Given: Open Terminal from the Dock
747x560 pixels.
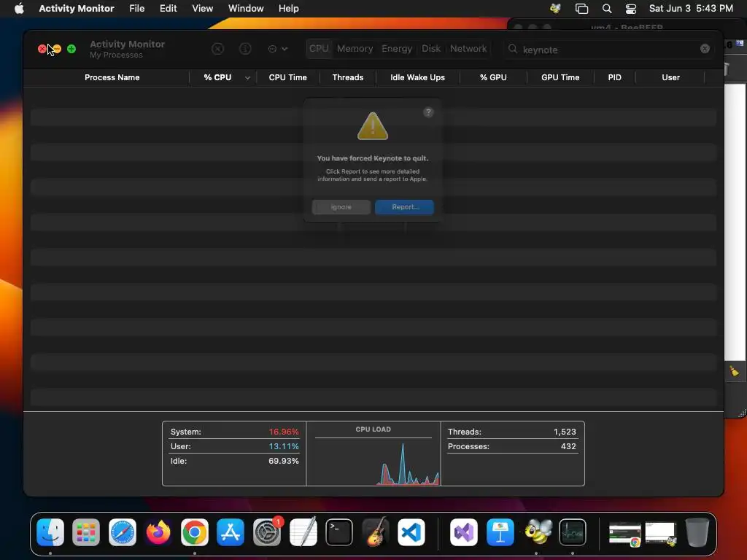Looking at the screenshot, I should click(339, 532).
